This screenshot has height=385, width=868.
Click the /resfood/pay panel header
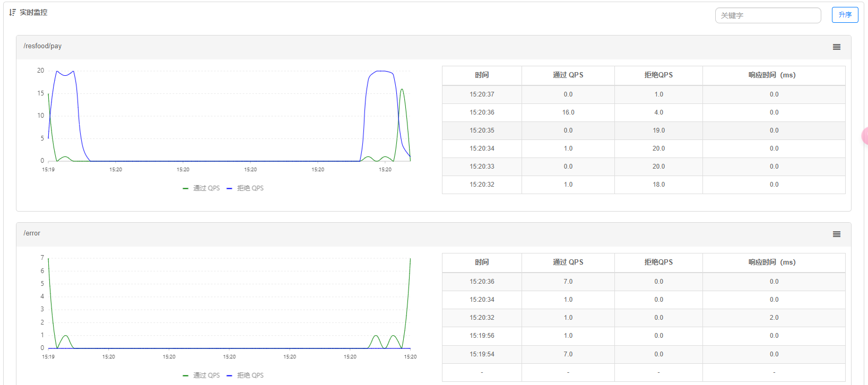point(433,47)
